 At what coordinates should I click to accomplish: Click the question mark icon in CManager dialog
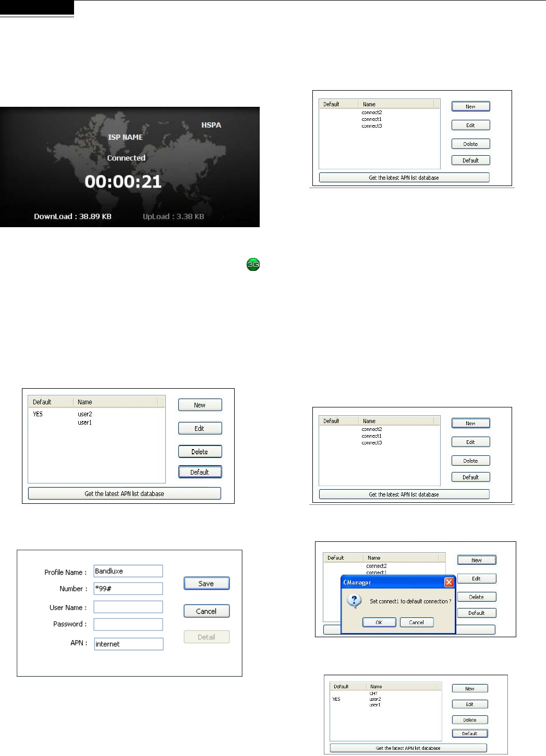[354, 601]
